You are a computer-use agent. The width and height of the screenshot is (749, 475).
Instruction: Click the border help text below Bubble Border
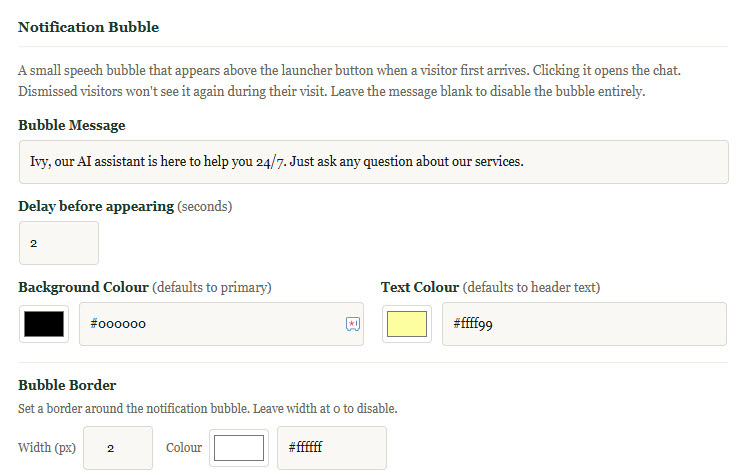207,409
